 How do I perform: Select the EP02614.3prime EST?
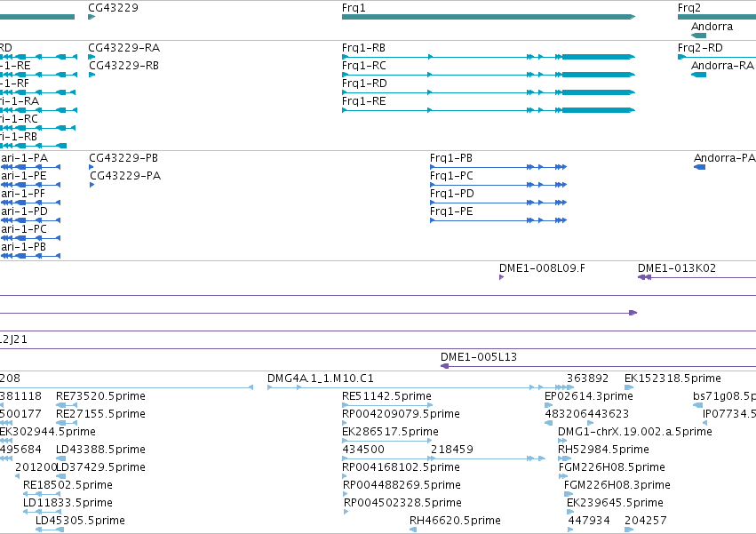point(549,405)
